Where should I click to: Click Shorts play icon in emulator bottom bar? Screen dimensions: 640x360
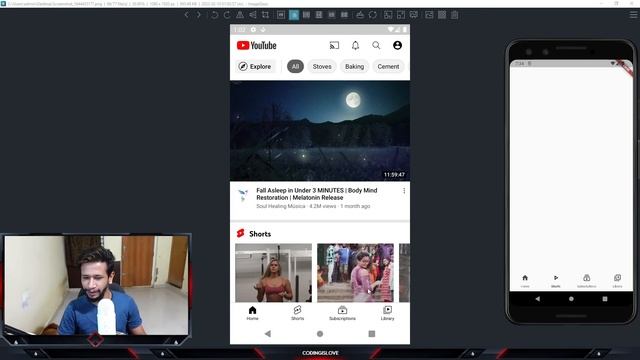click(556, 278)
